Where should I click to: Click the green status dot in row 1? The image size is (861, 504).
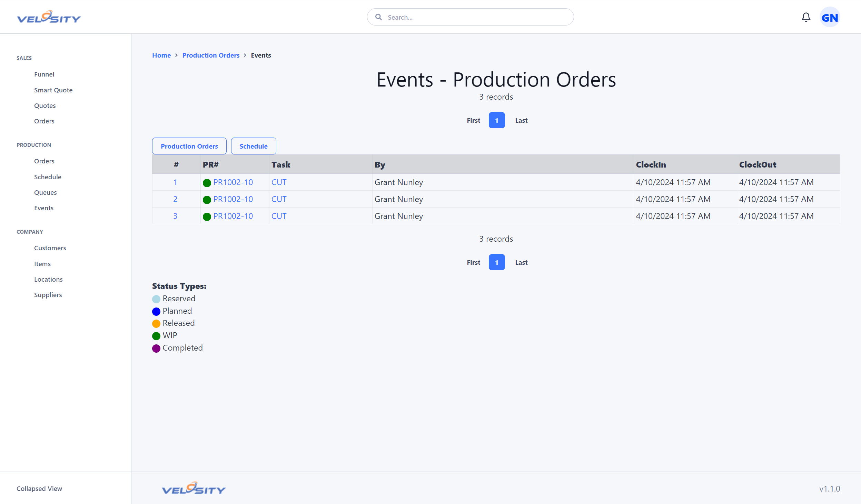[207, 183]
